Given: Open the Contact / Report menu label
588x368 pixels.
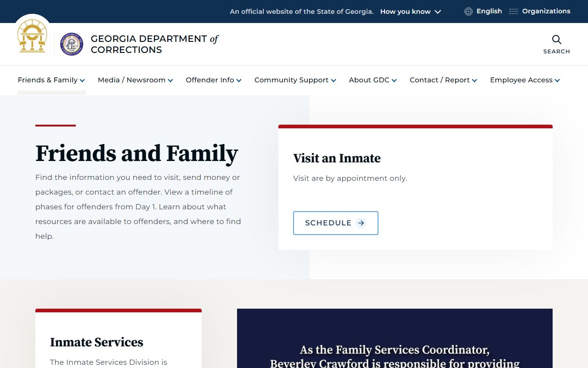Looking at the screenshot, I should pos(440,80).
